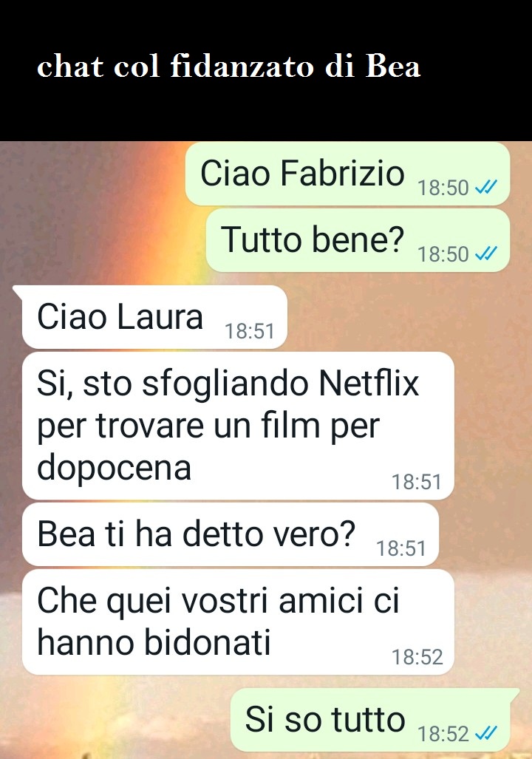Click the blue double-check on 'Si so tutto'
Screen dimensions: 532x759
tap(486, 734)
